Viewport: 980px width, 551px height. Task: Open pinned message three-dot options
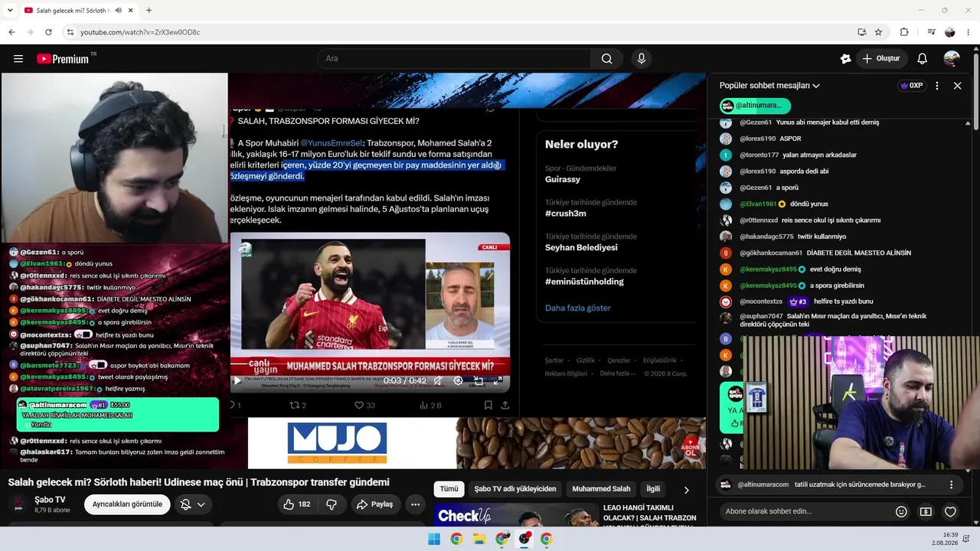pos(951,484)
